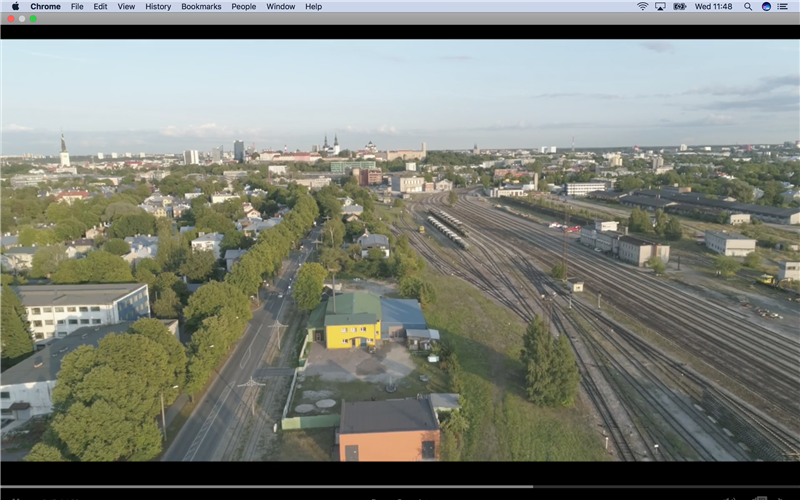Open the File menu

[x=77, y=6]
